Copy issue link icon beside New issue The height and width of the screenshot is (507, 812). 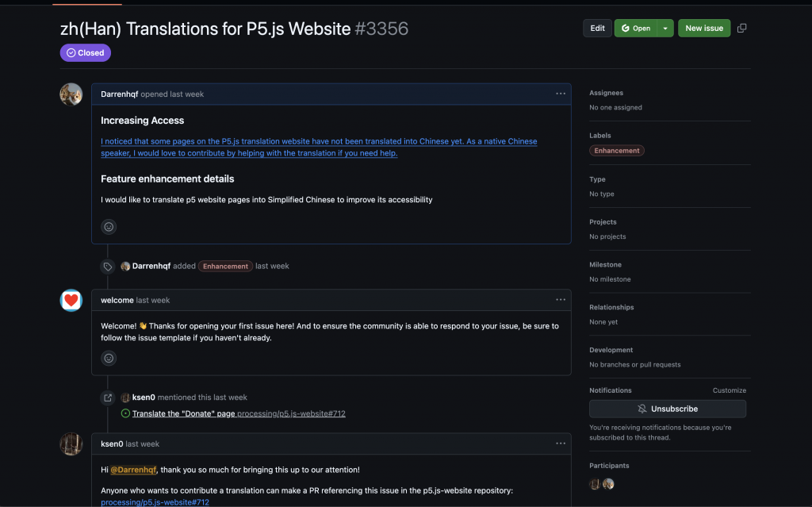point(741,28)
